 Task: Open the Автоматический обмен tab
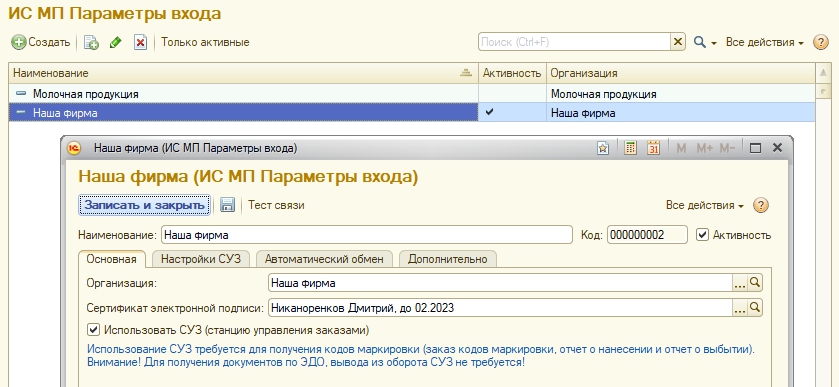coord(324,259)
